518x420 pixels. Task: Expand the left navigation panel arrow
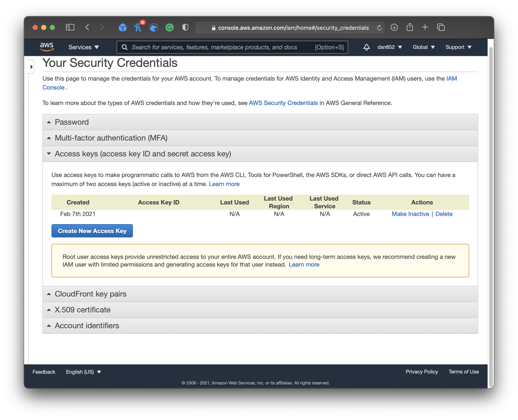point(31,67)
